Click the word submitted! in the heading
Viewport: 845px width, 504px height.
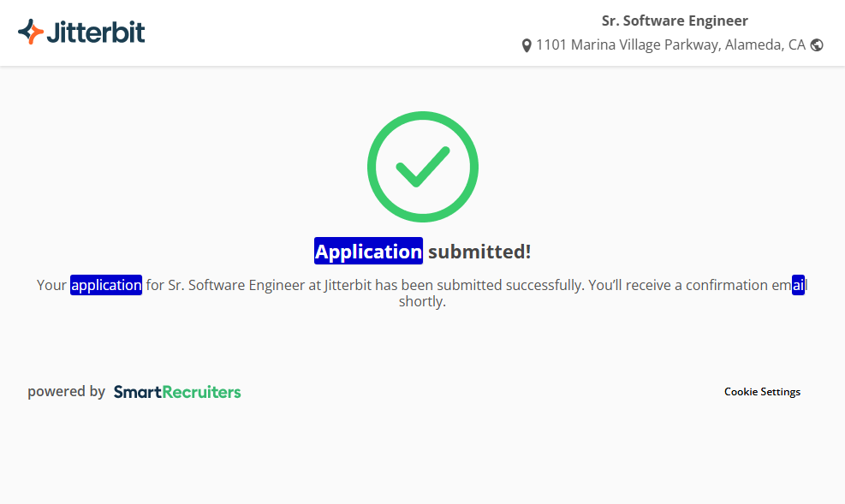479,252
